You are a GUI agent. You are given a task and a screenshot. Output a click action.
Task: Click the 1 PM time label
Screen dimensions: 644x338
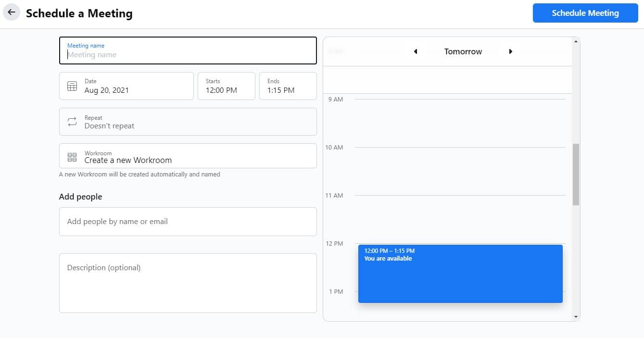pos(336,291)
